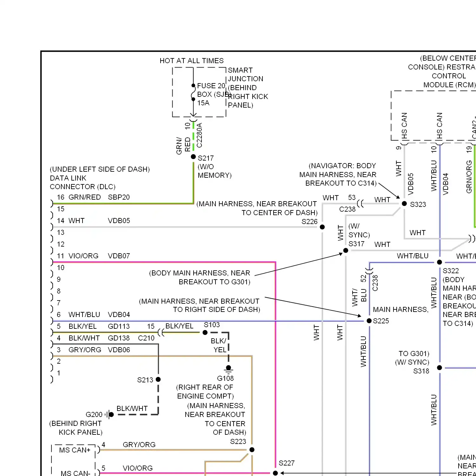Viewport: 476px width, 476px height.
Task: Select the "S223" splice label
Action: 238,441
